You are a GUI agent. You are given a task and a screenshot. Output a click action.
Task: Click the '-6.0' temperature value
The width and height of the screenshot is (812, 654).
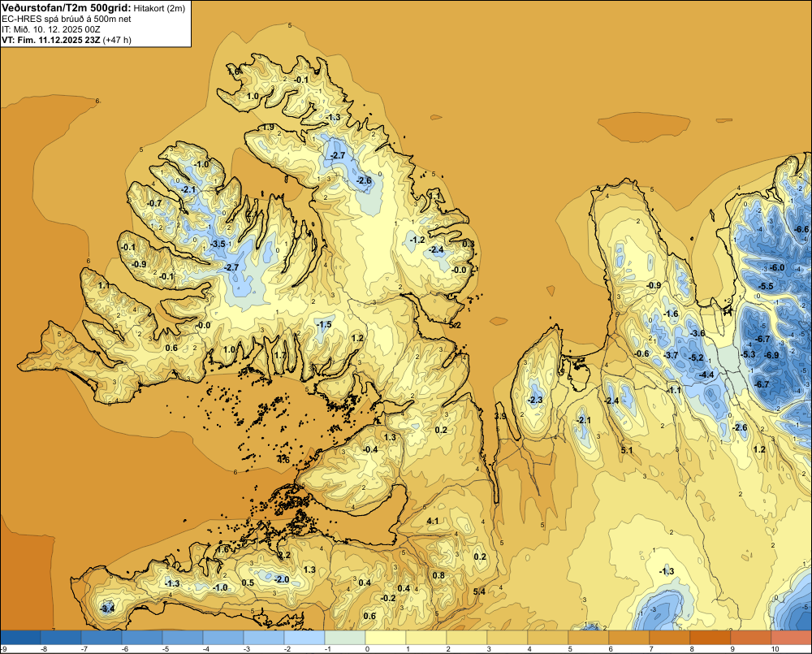click(x=778, y=267)
